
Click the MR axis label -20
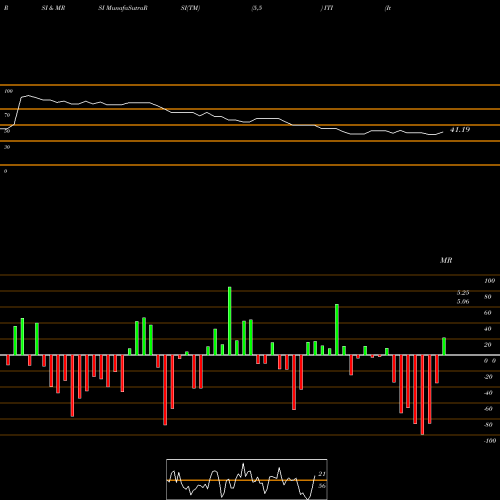[488, 377]
